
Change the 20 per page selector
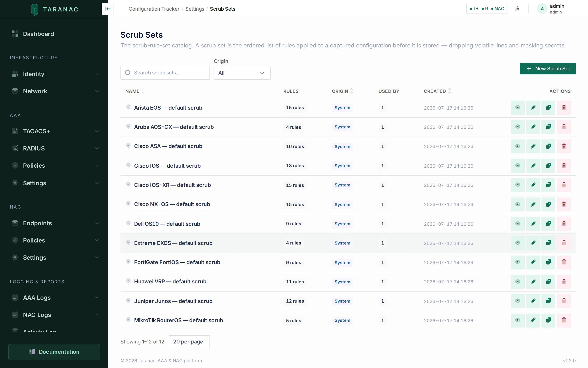click(x=189, y=342)
